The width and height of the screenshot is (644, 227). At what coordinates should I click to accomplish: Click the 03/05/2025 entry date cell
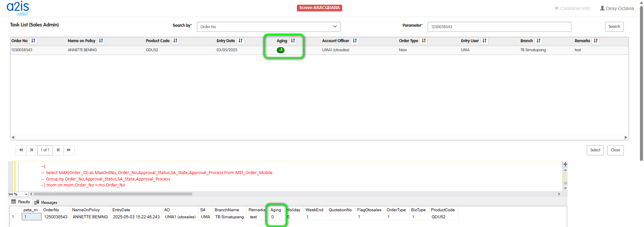click(x=227, y=50)
